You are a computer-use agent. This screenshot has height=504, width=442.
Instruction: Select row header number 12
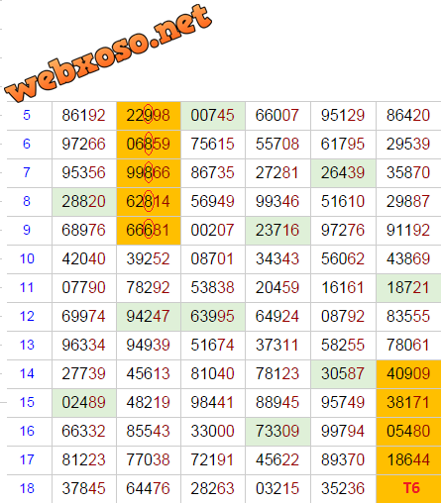tap(27, 316)
